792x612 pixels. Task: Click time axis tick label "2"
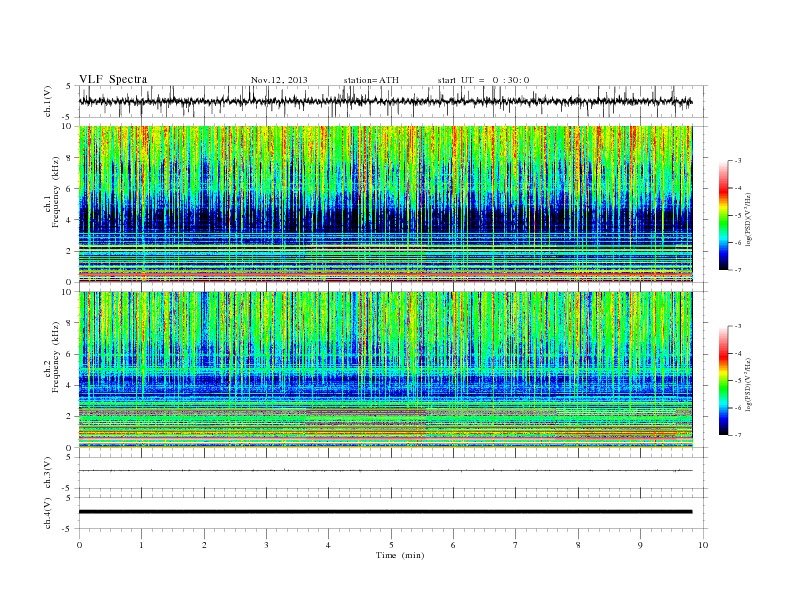[x=204, y=545]
